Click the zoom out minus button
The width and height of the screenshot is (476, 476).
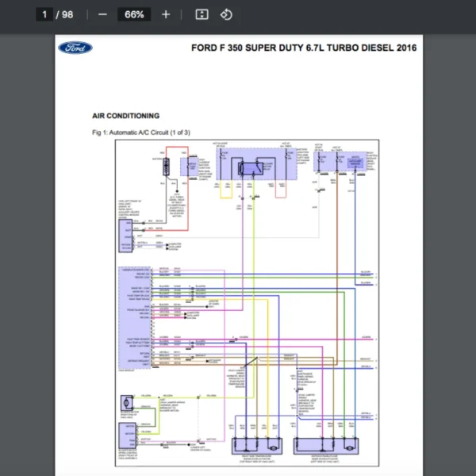102,14
